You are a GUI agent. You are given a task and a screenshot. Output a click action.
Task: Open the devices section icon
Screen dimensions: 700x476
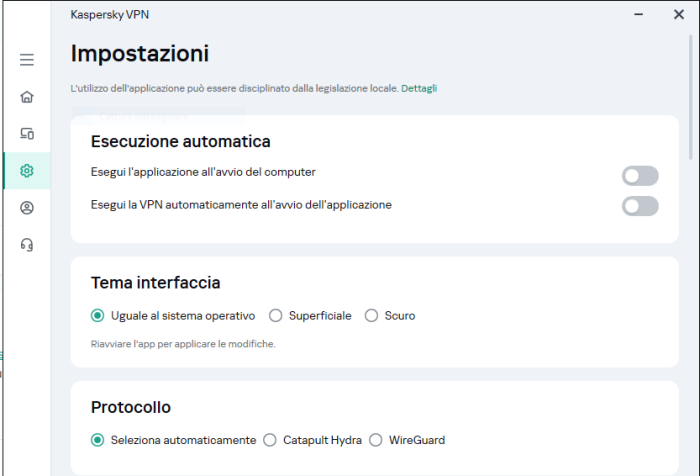(27, 134)
